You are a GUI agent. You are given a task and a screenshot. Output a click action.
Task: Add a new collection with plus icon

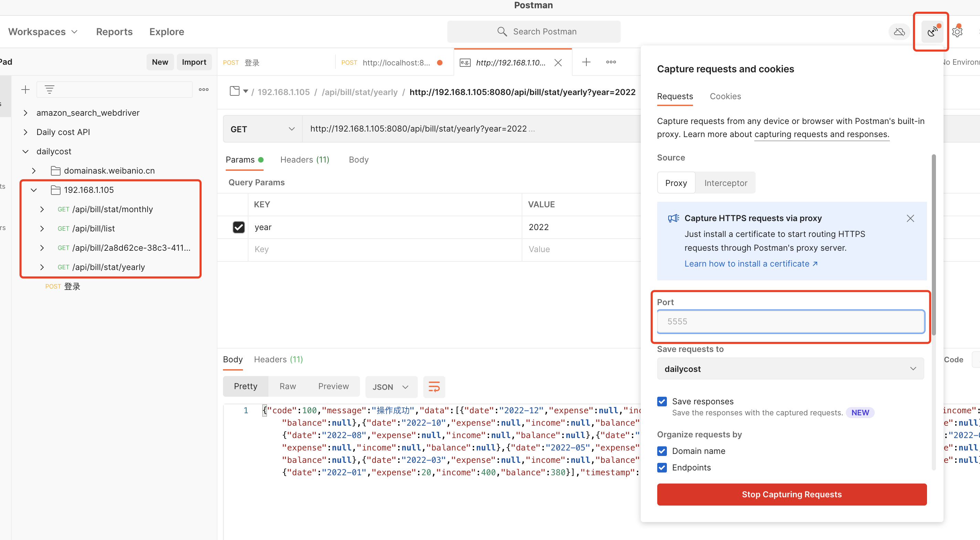(x=25, y=90)
